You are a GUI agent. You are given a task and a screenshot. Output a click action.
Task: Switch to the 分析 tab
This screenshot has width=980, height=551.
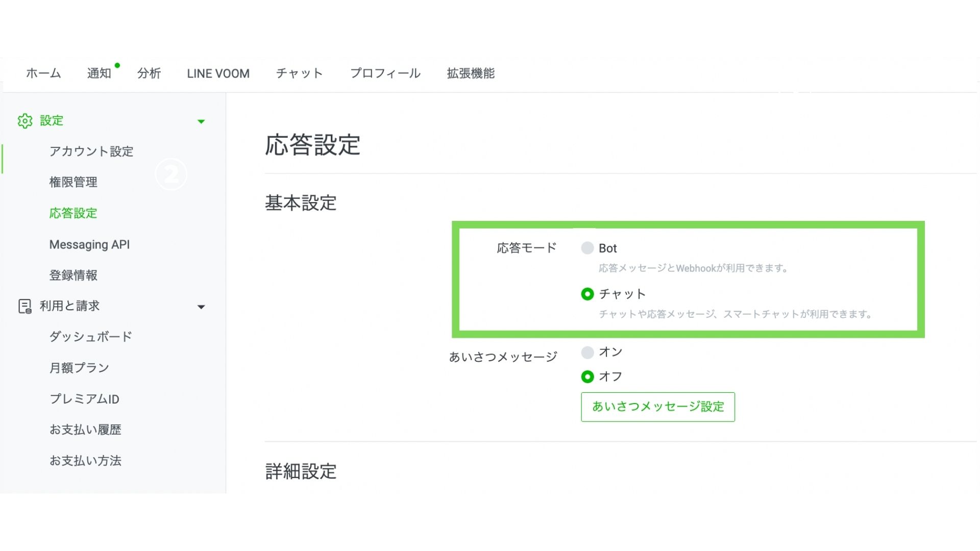click(x=149, y=73)
